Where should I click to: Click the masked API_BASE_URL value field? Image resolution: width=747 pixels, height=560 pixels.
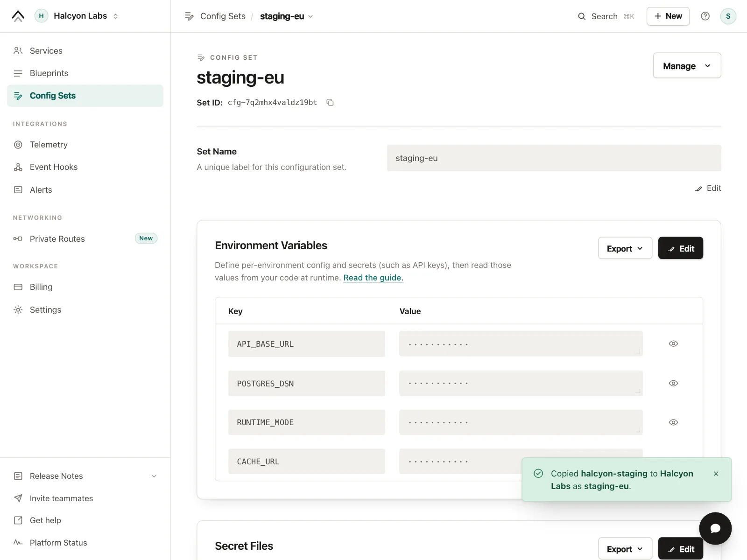tap(521, 344)
